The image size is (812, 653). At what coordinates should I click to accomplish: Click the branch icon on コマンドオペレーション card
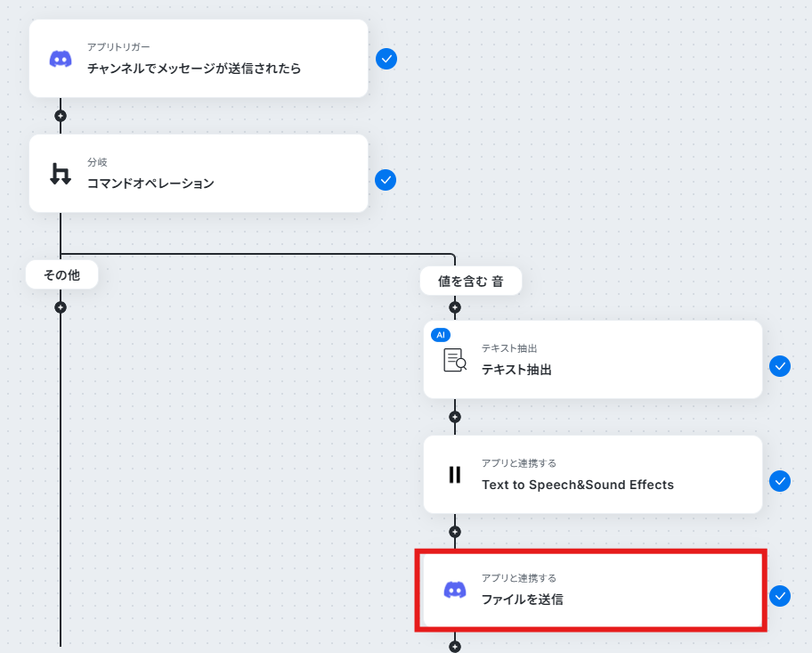61,174
